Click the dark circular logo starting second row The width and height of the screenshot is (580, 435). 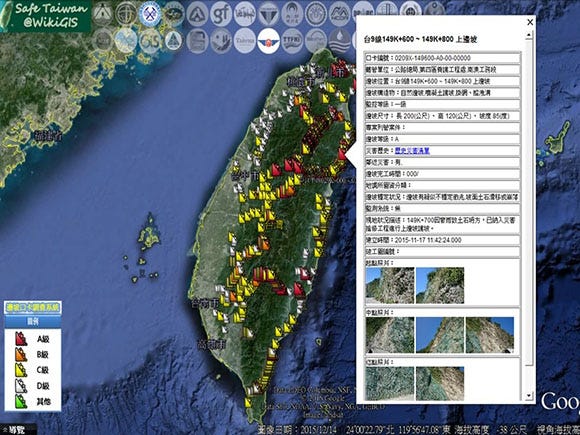(x=102, y=40)
